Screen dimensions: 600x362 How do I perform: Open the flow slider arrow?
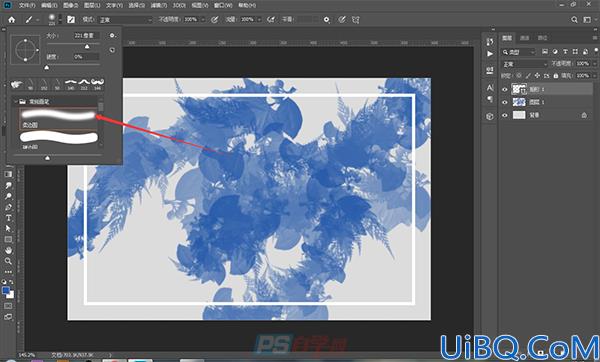click(259, 20)
